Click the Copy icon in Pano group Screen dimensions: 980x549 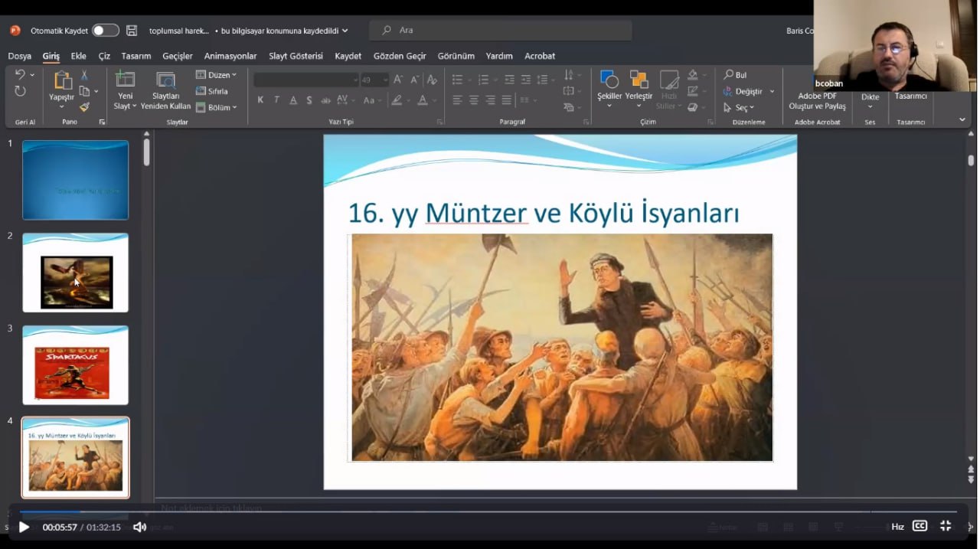(85, 91)
